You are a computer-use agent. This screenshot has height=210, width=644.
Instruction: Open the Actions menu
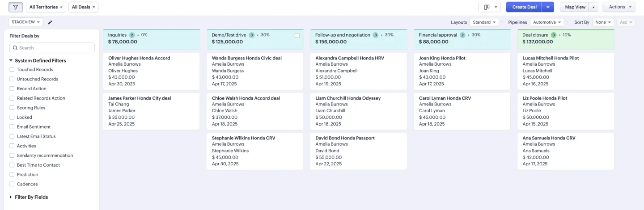coord(619,7)
